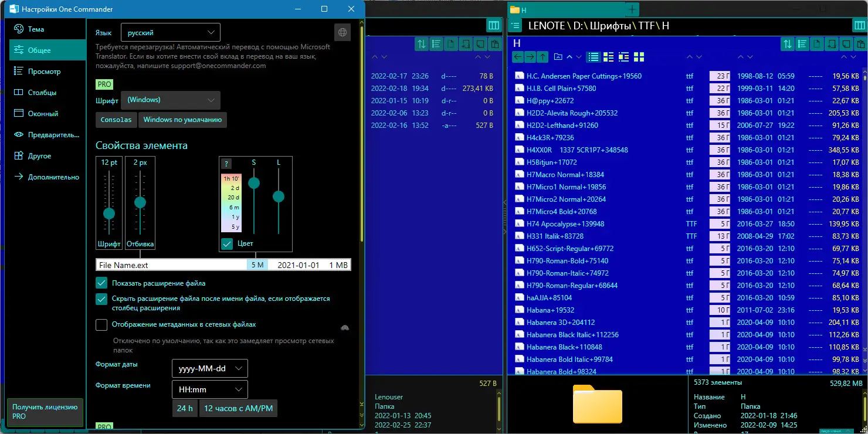
Task: Add a new tab with plus button
Action: coord(632,9)
